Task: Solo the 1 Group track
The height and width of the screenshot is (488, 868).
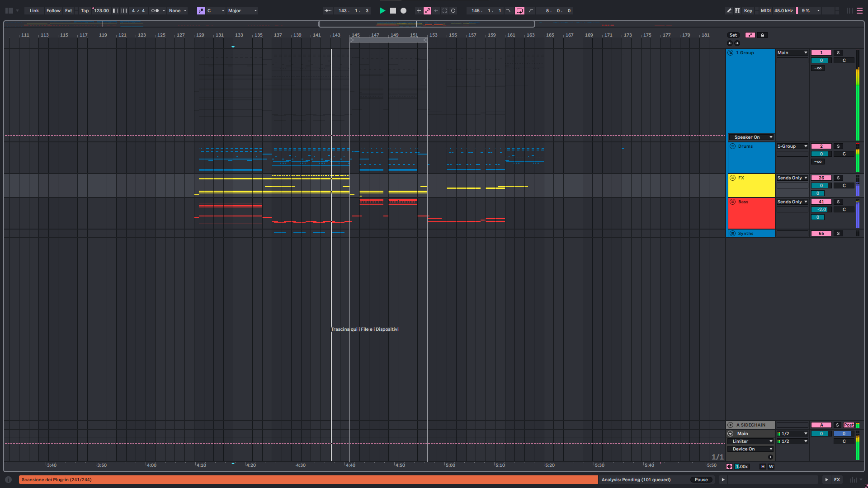Action: click(x=838, y=53)
